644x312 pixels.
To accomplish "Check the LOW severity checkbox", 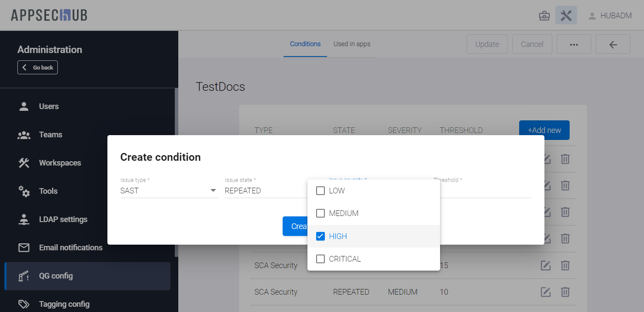I will tap(320, 191).
